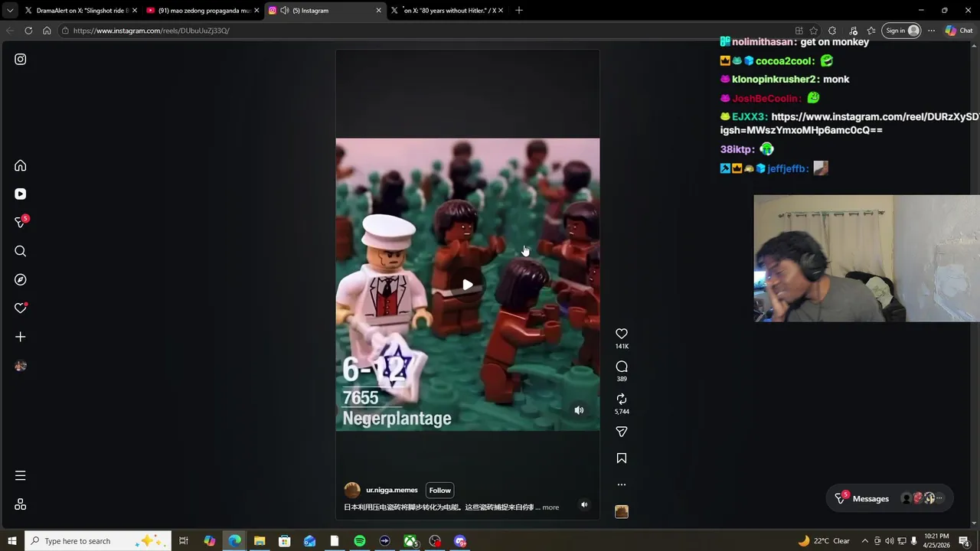The image size is (980, 551).
Task: Open direct messages icon with badge 5
Action: click(21, 223)
